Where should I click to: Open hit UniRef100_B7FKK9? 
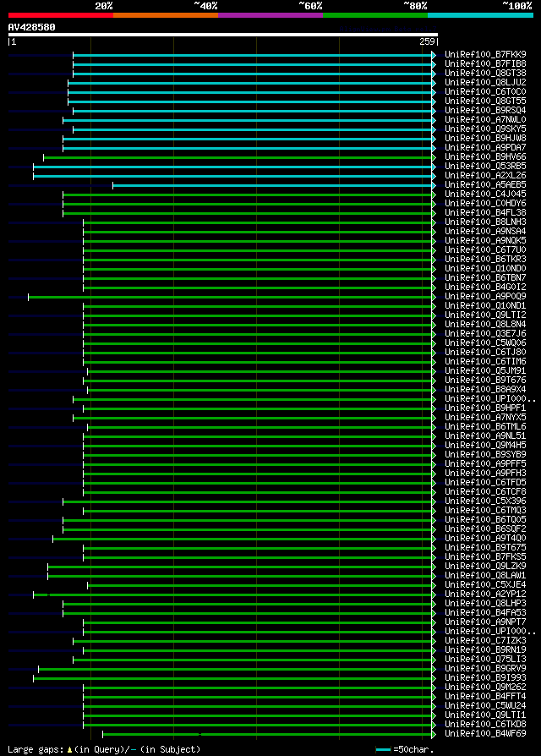tap(485, 54)
